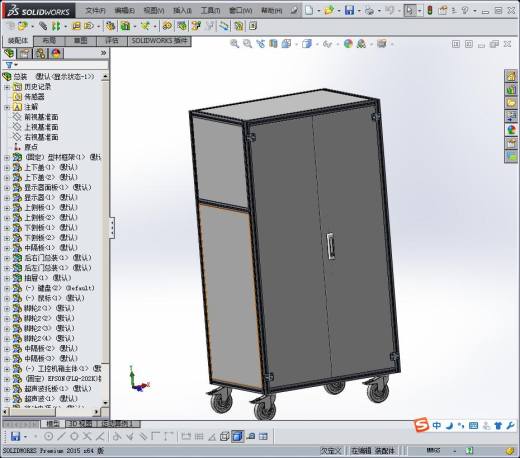This screenshot has height=458, width=520.
Task: Select the 3D视图 bottom tab
Action: pyautogui.click(x=80, y=424)
